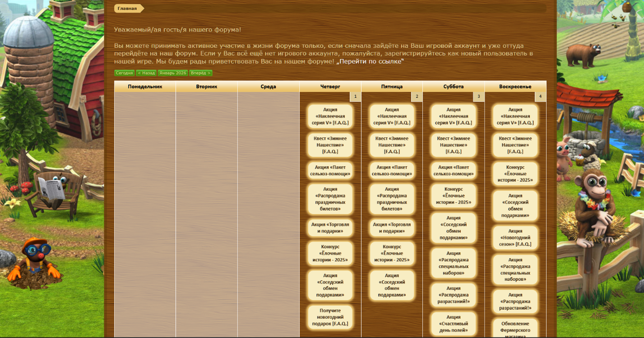Go to previous month with Назад
644x338 pixels.
point(146,73)
